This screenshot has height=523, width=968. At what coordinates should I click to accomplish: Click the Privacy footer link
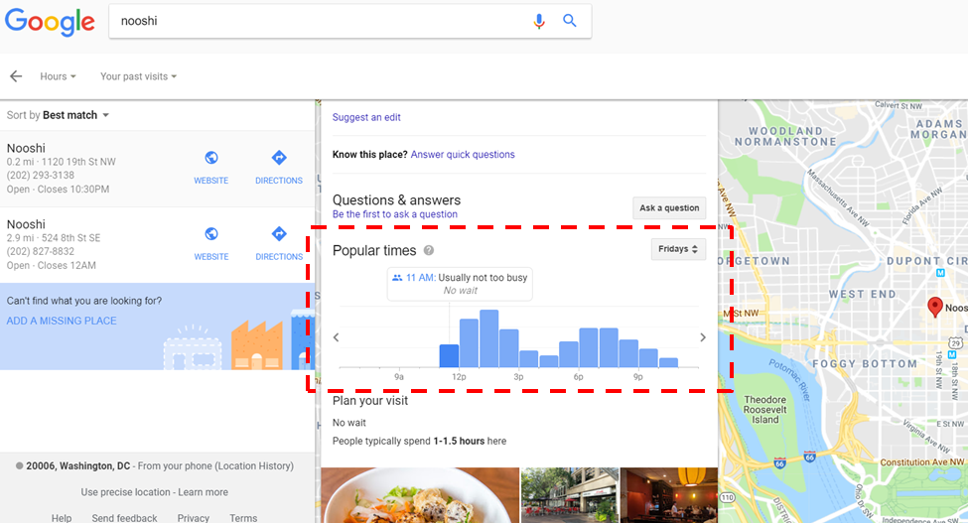193,518
